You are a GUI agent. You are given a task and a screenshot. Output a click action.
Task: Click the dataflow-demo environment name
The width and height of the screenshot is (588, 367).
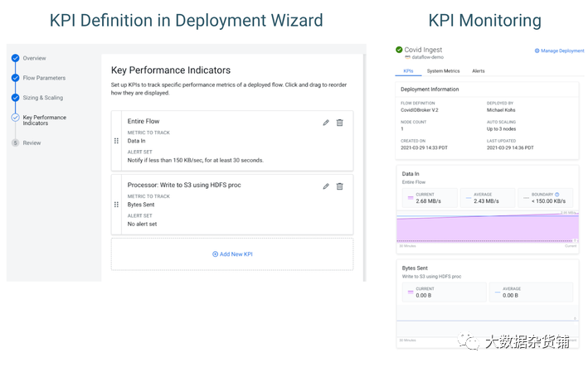[427, 57]
